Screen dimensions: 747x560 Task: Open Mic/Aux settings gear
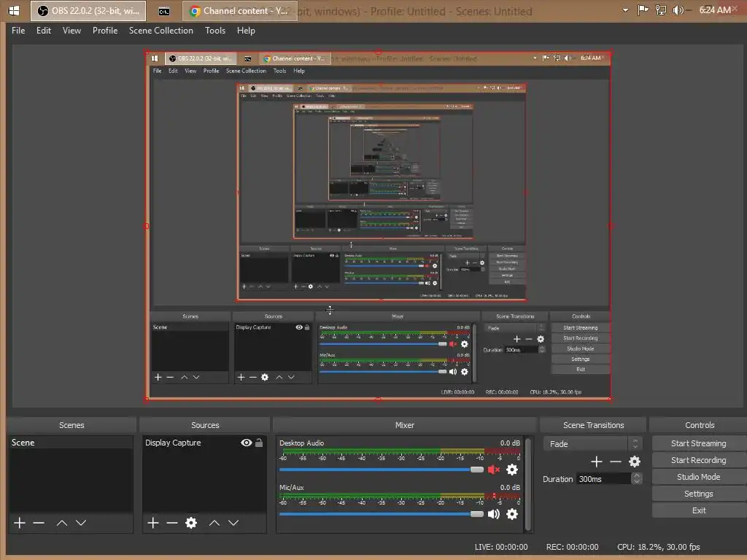[512, 514]
